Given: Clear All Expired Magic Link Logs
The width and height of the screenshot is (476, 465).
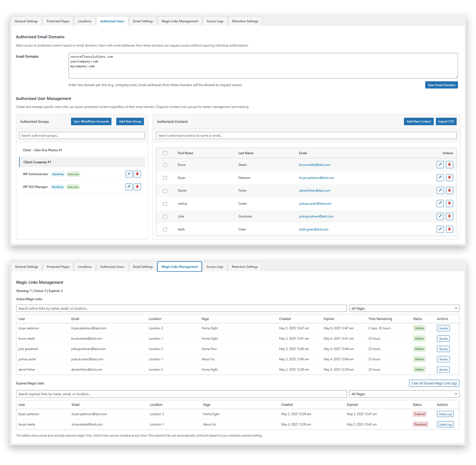Looking at the screenshot, I should 434,383.
